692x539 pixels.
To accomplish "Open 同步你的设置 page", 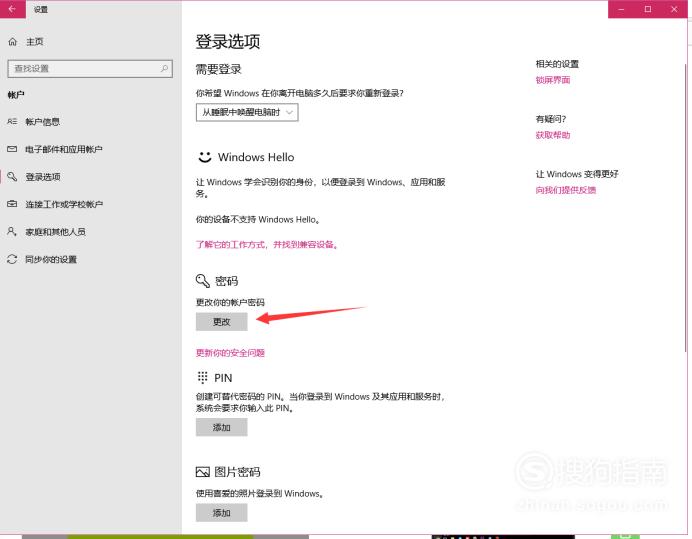I will (x=51, y=260).
